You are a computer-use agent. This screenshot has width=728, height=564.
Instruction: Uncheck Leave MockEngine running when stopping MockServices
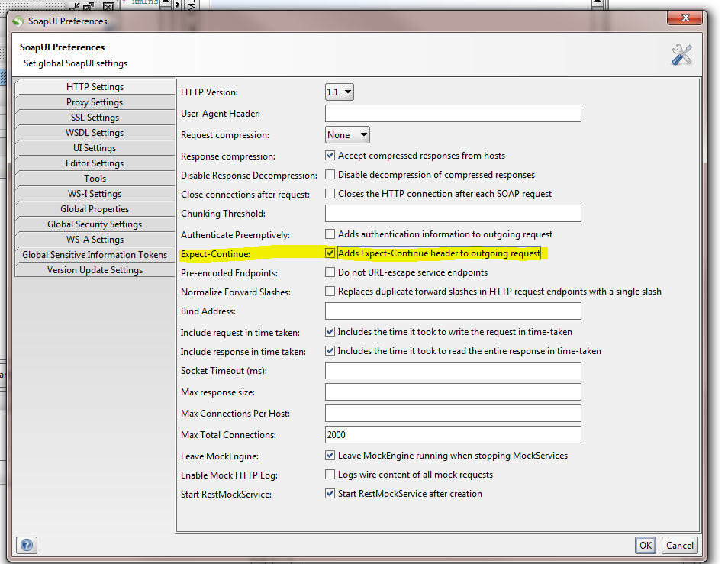click(330, 456)
